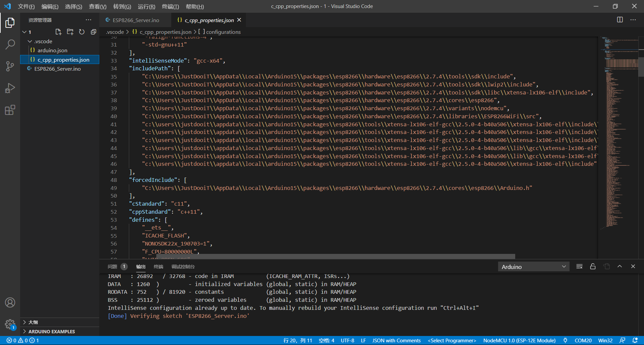
Task: Open the Explorer view in activity bar
Action: [x=10, y=23]
